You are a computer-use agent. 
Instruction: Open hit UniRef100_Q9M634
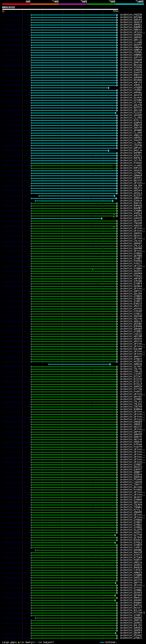coord(131,198)
